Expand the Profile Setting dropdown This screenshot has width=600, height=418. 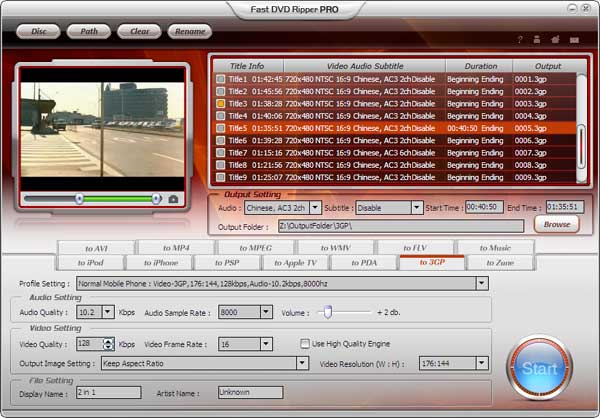(482, 284)
